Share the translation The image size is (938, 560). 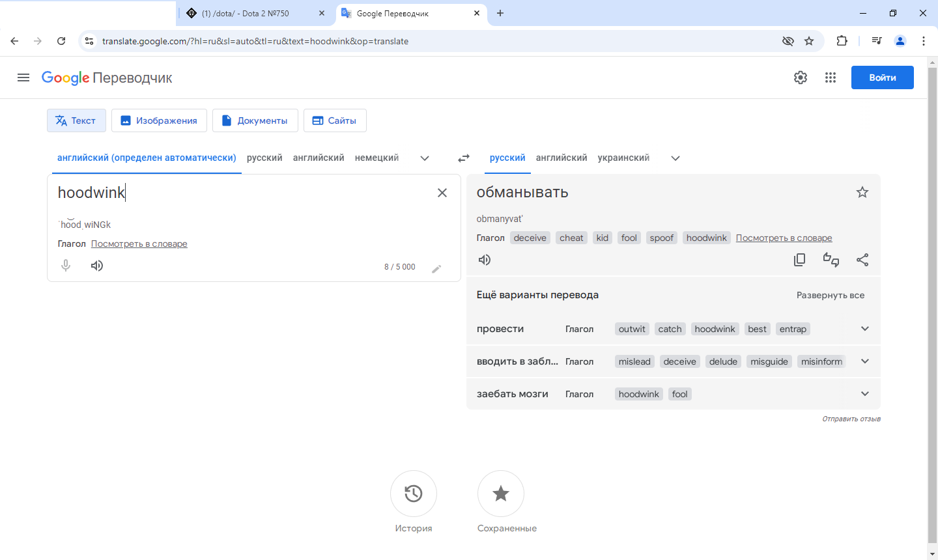[862, 260]
